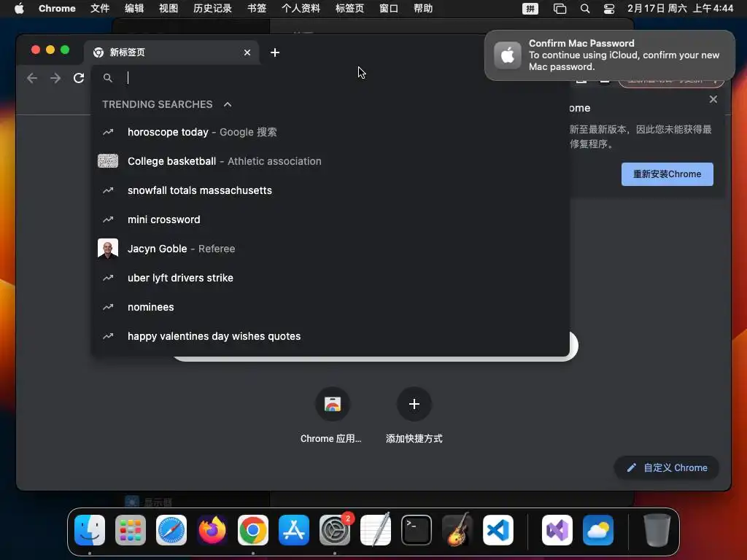
Task: Click Jacyn Goble portrait thumbnail
Action: [108, 249]
